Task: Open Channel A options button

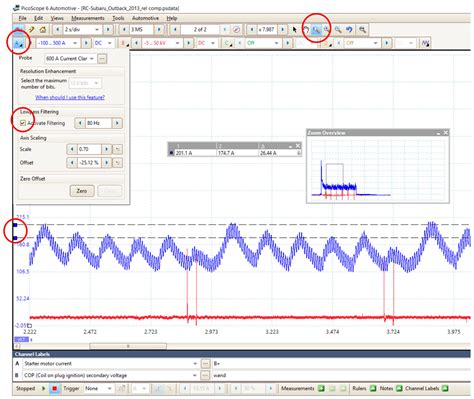Action: (x=18, y=43)
